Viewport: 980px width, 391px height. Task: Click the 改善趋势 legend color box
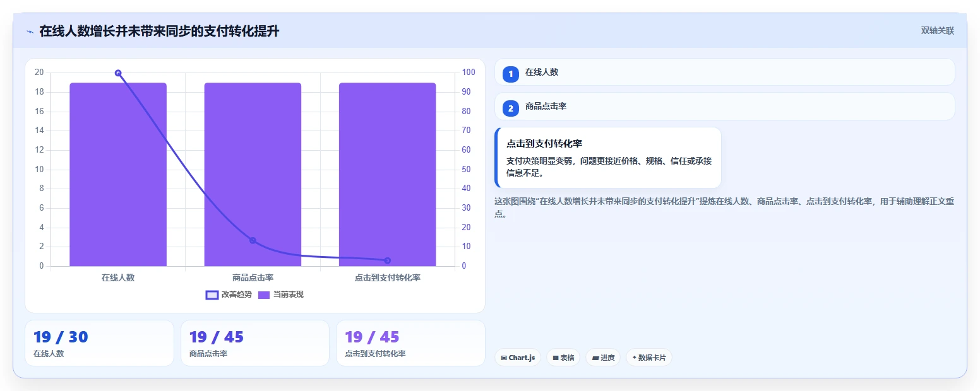pos(212,295)
